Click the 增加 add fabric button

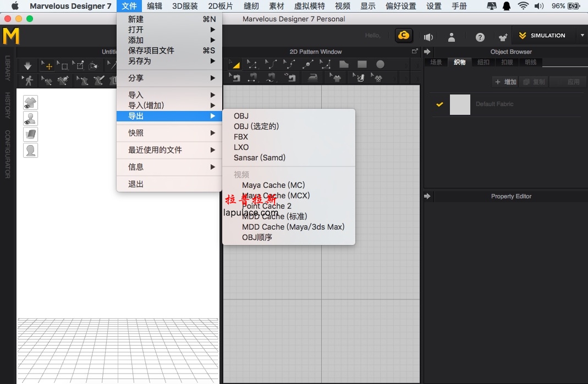[x=505, y=82]
